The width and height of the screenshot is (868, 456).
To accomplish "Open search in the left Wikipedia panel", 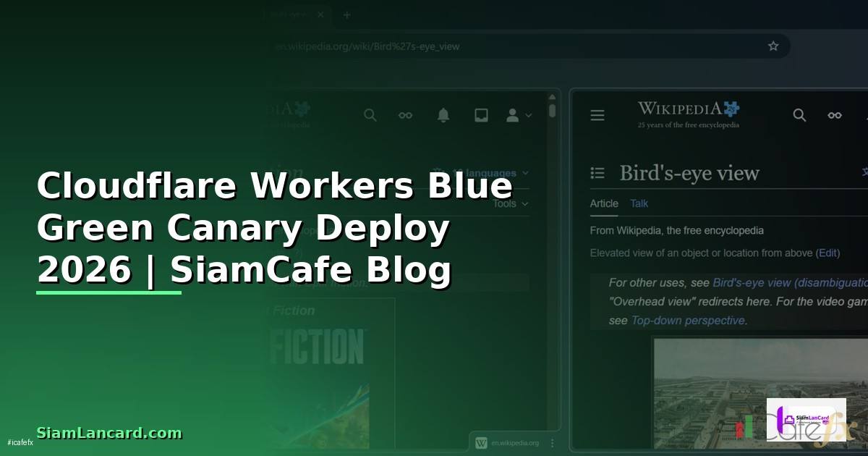I will click(370, 115).
